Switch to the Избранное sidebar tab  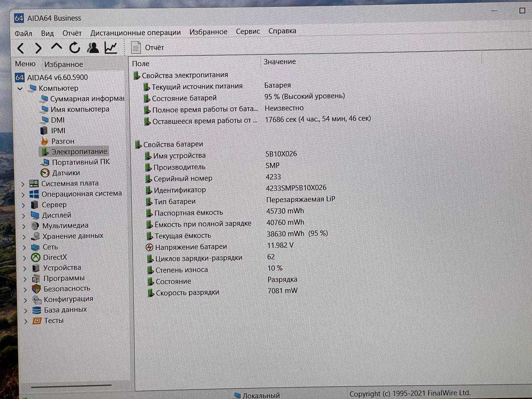[x=64, y=64]
